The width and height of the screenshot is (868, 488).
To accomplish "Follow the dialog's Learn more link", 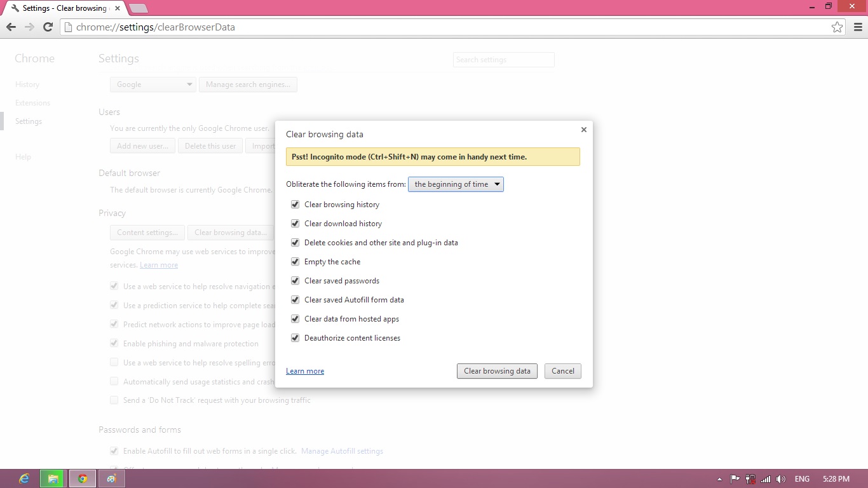I will [x=305, y=371].
